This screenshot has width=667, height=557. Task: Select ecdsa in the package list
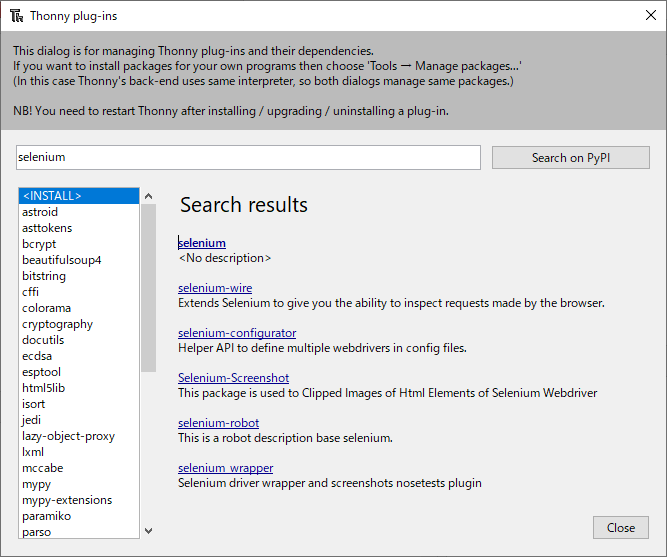coord(79,356)
